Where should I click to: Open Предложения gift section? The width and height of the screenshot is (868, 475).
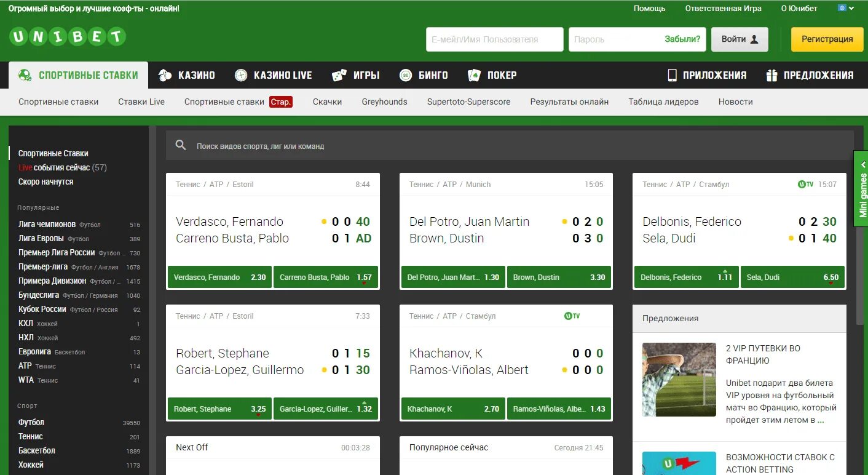(x=810, y=75)
